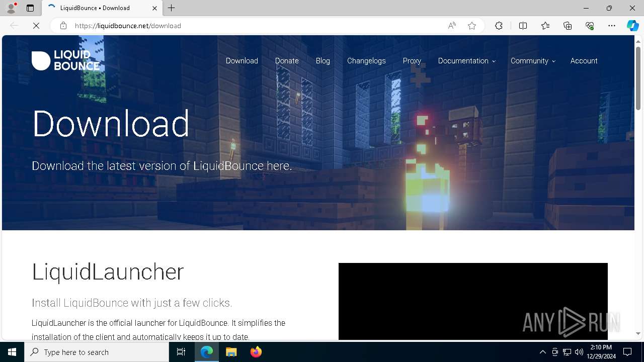
Task: Stop loading the page
Action: click(x=36, y=26)
